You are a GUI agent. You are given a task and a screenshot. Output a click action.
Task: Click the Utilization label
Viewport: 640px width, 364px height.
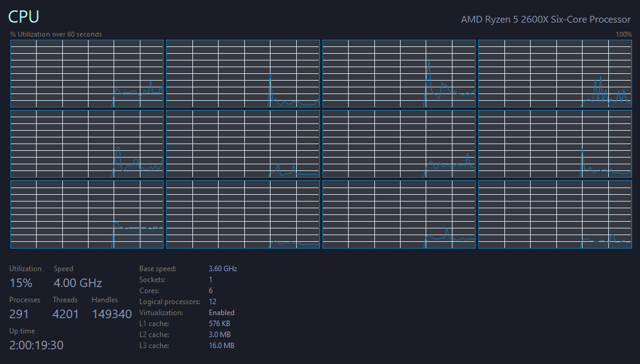25,269
